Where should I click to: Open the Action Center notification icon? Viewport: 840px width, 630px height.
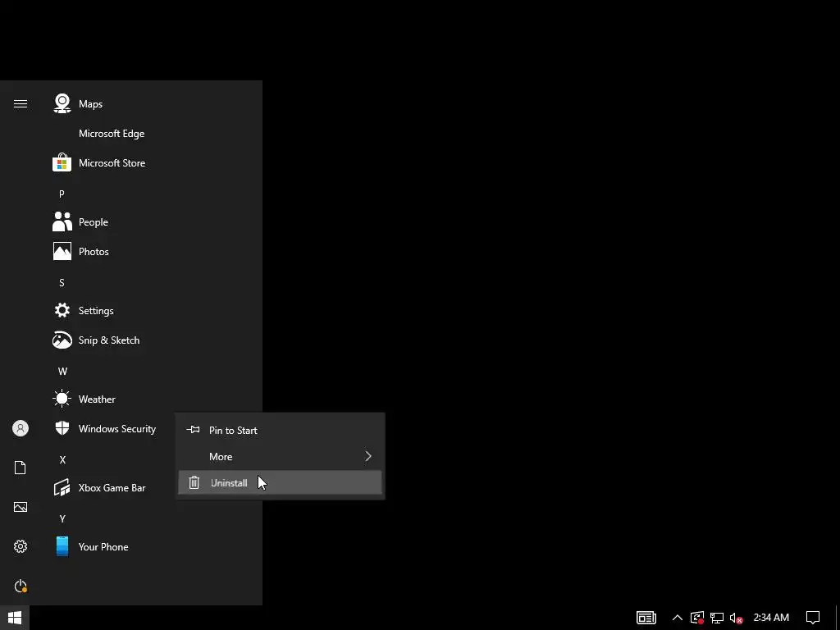[x=813, y=618]
